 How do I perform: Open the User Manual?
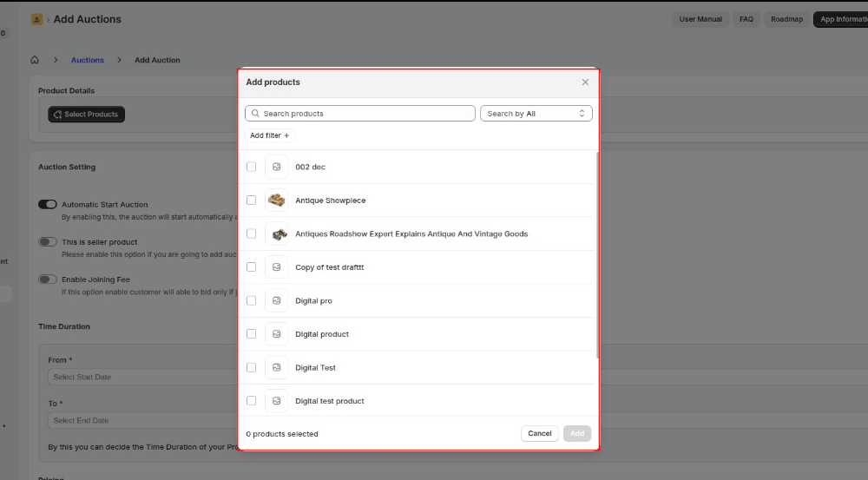(700, 19)
